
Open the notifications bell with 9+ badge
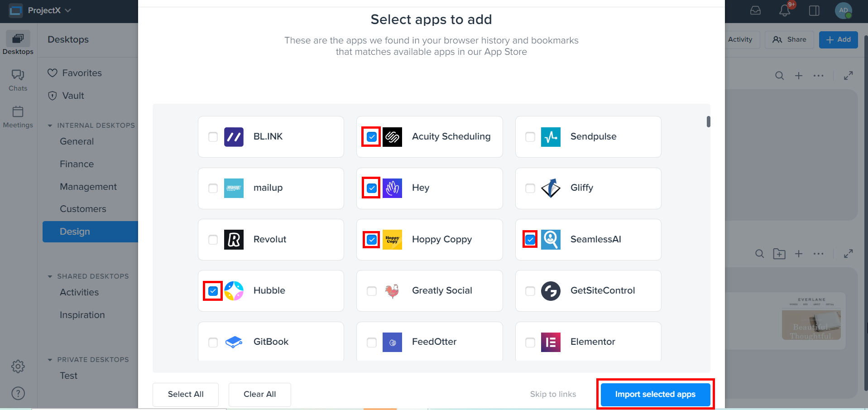coord(785,10)
